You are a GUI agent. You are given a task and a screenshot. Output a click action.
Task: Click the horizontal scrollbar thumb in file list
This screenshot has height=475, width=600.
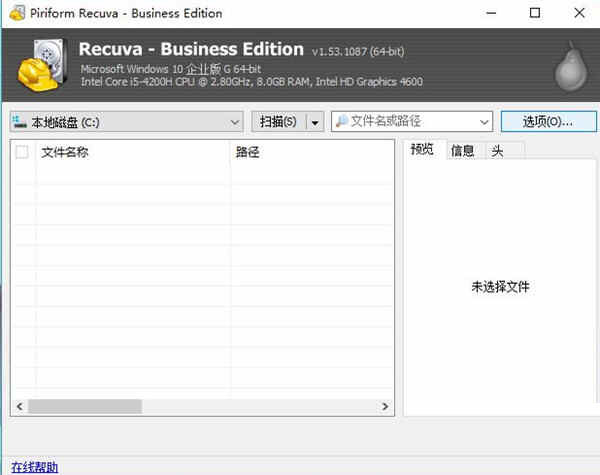click(x=85, y=407)
